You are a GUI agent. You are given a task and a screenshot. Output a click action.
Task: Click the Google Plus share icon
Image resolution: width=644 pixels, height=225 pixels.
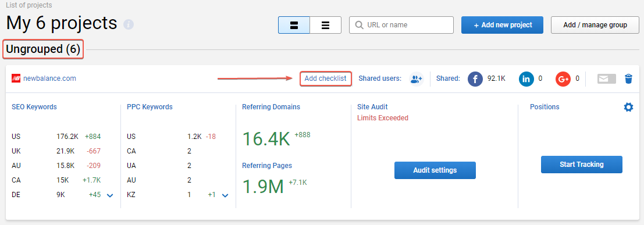tap(563, 79)
